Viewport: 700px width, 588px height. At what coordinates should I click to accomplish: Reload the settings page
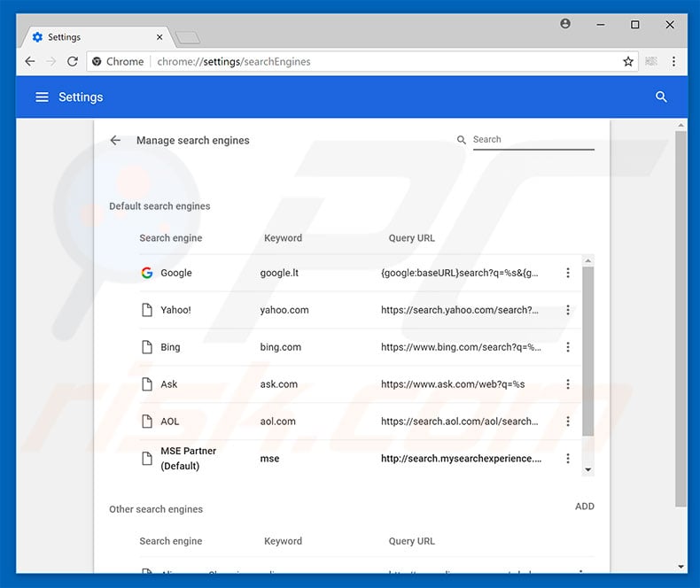click(x=73, y=61)
